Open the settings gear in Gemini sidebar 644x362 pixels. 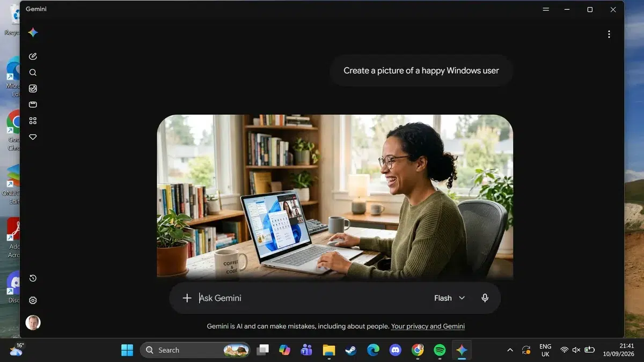[x=33, y=300]
